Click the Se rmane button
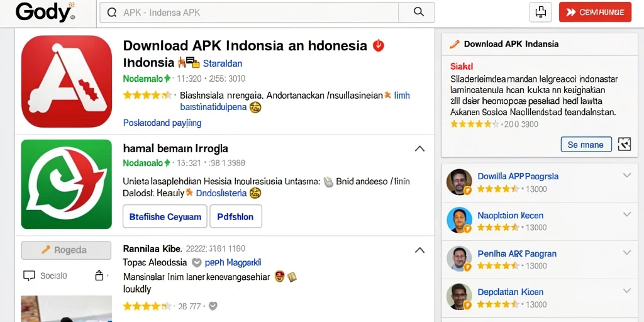The height and width of the screenshot is (322, 644). pos(586,145)
